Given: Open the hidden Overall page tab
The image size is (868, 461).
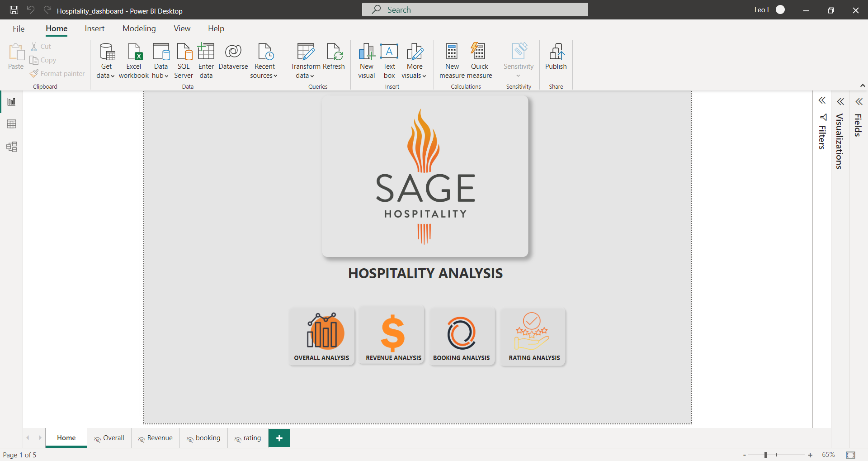Looking at the screenshot, I should point(109,438).
